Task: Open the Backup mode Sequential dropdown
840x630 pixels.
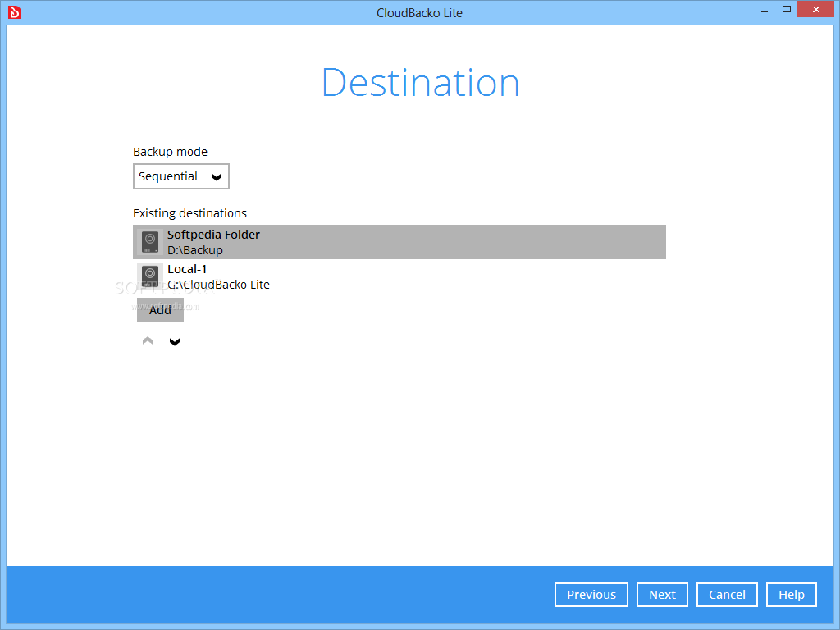Action: coord(181,176)
